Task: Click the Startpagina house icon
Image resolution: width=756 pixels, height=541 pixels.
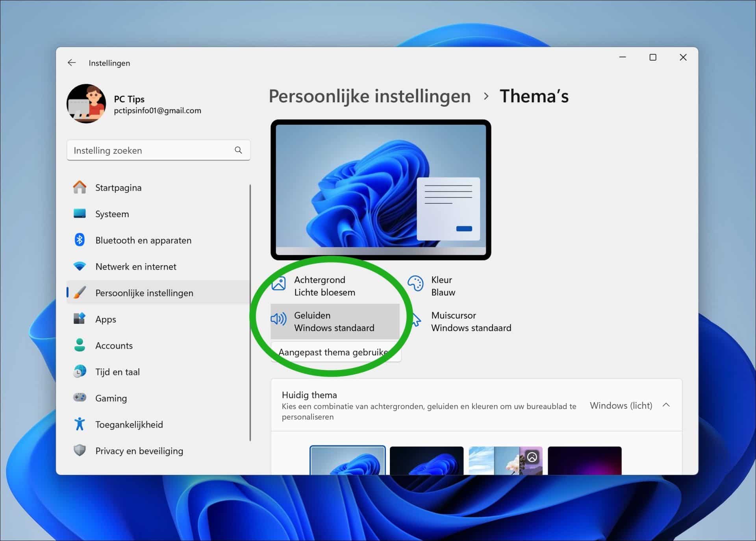Action: (x=80, y=187)
